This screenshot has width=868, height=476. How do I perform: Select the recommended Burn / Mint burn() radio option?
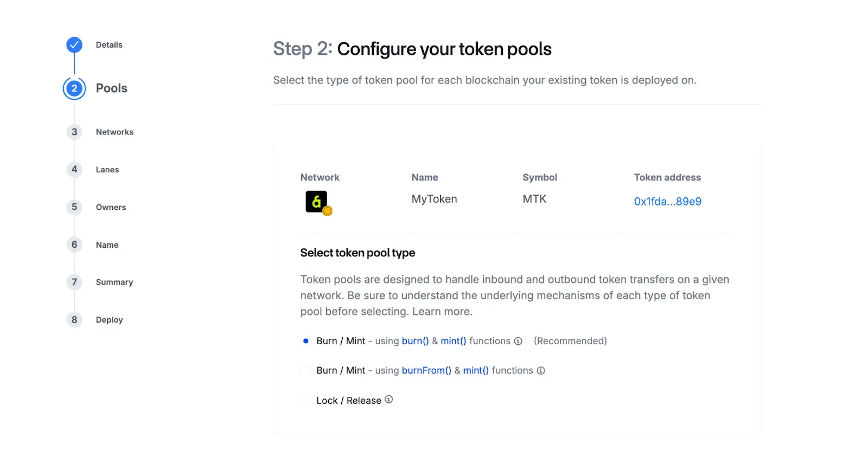(306, 341)
